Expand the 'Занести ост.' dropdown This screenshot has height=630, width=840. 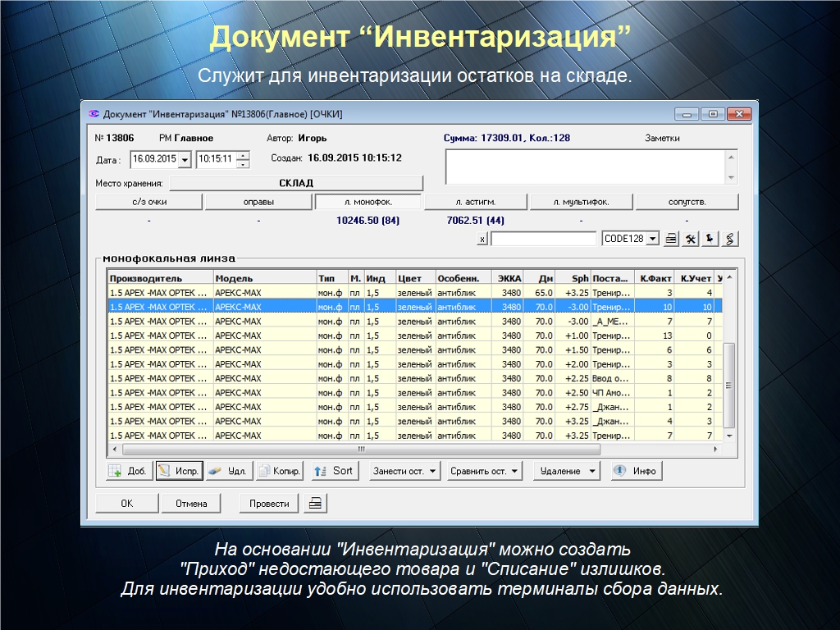tap(404, 471)
